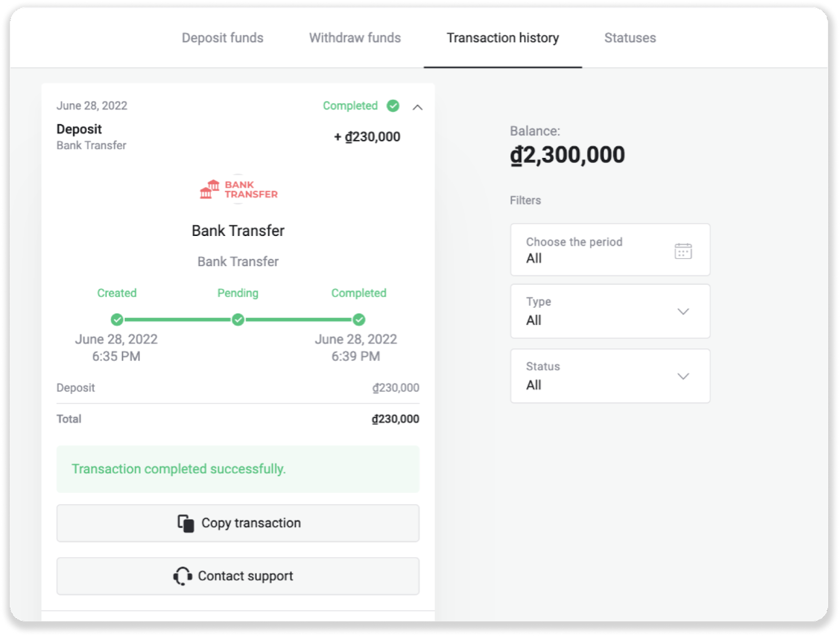The height and width of the screenshot is (636, 840).
Task: Switch to the Deposit funds tab
Action: tap(223, 38)
